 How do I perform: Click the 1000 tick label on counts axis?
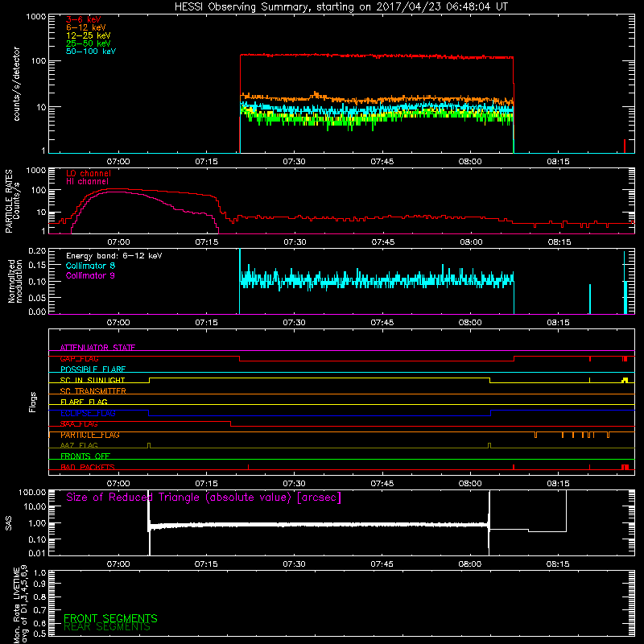tap(35, 17)
